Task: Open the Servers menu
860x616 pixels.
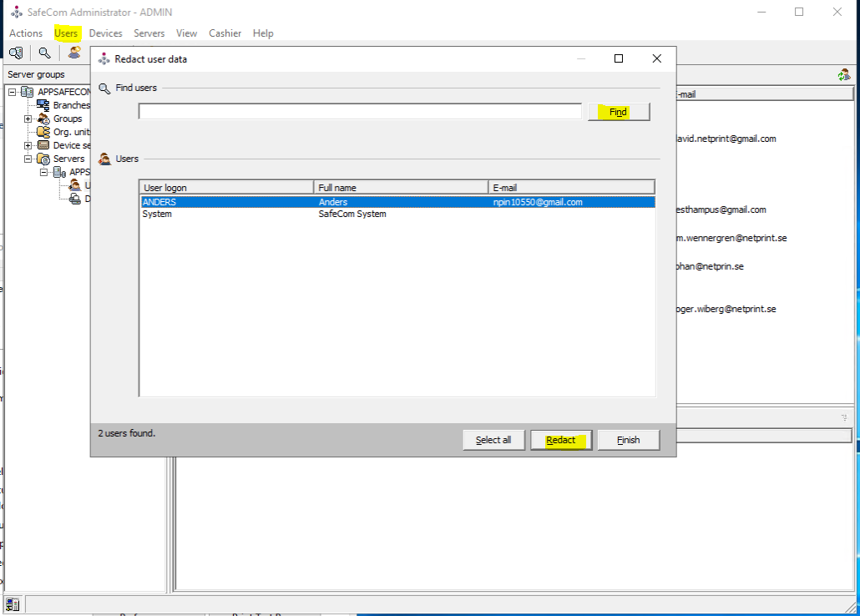Action: pyautogui.click(x=149, y=33)
